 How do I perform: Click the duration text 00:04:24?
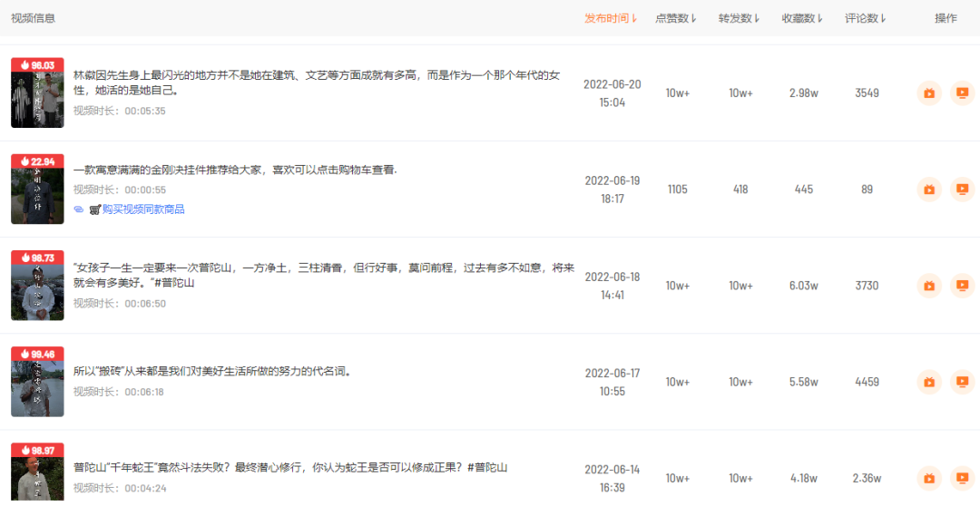pyautogui.click(x=145, y=488)
